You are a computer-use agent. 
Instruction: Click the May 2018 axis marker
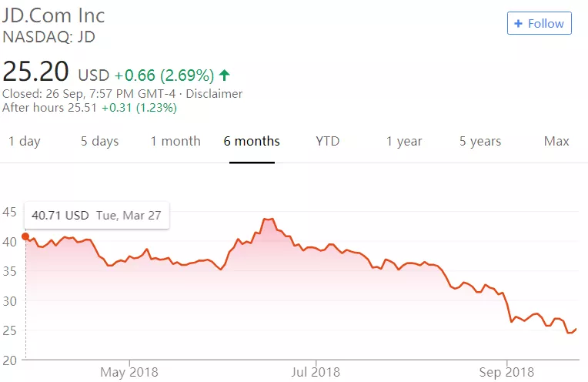[x=129, y=372]
